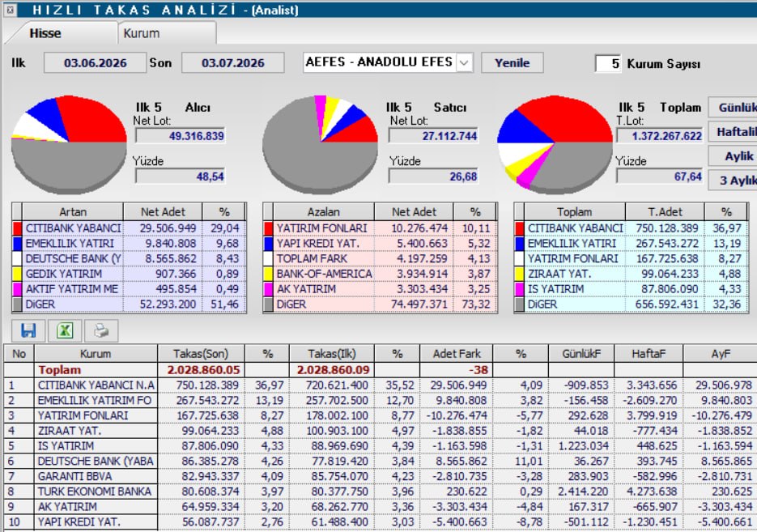
Task: Click the yellow swatch beside ZIRAAT YAT. in Toplam
Action: pos(520,274)
